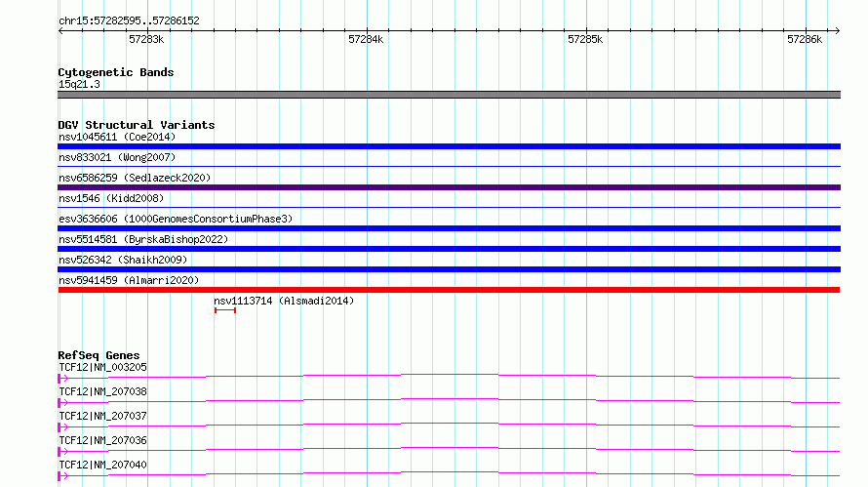Click the RefSeq Genes track title
Screen dimensions: 868x487
pyautogui.click(x=99, y=355)
